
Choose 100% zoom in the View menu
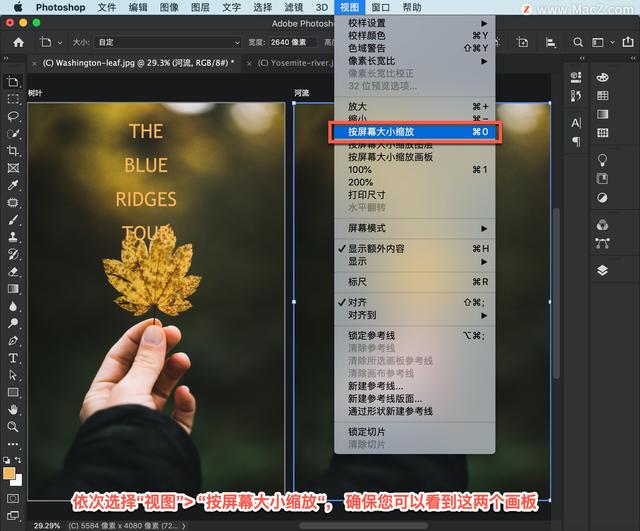tap(414, 169)
